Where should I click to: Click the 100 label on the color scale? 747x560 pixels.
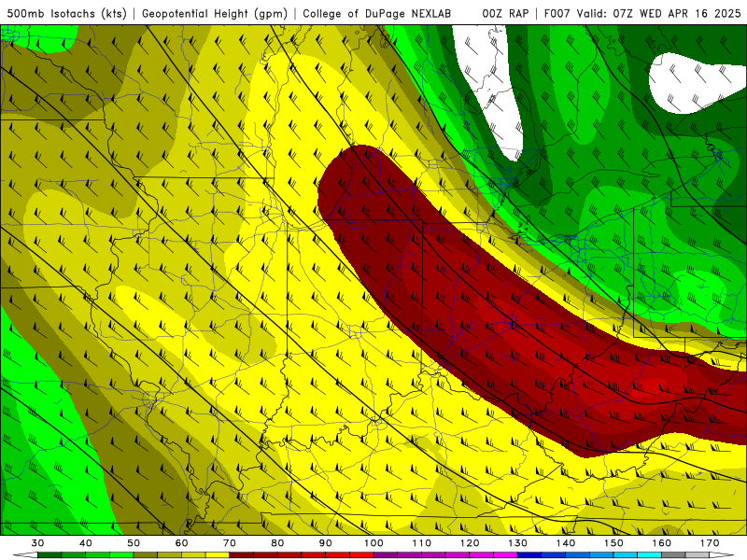[x=374, y=543]
